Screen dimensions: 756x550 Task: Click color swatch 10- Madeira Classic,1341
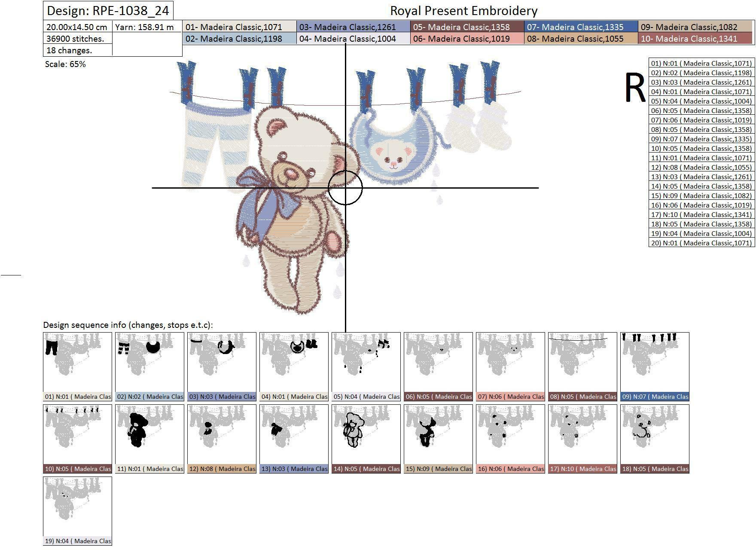(695, 39)
